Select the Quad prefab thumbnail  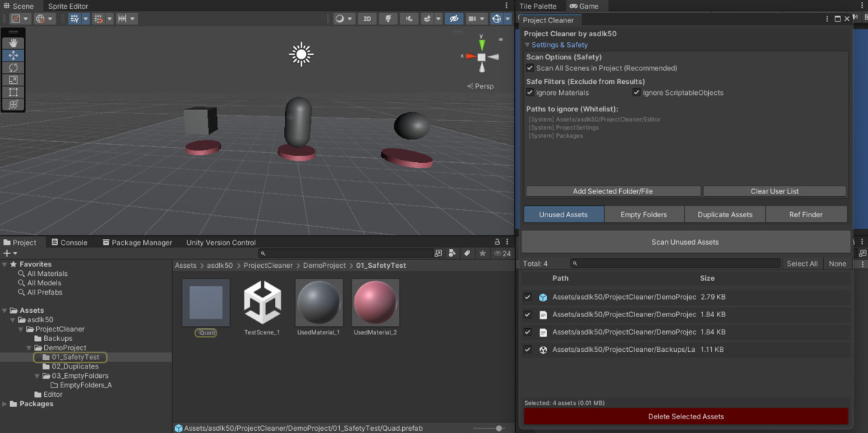click(x=206, y=302)
